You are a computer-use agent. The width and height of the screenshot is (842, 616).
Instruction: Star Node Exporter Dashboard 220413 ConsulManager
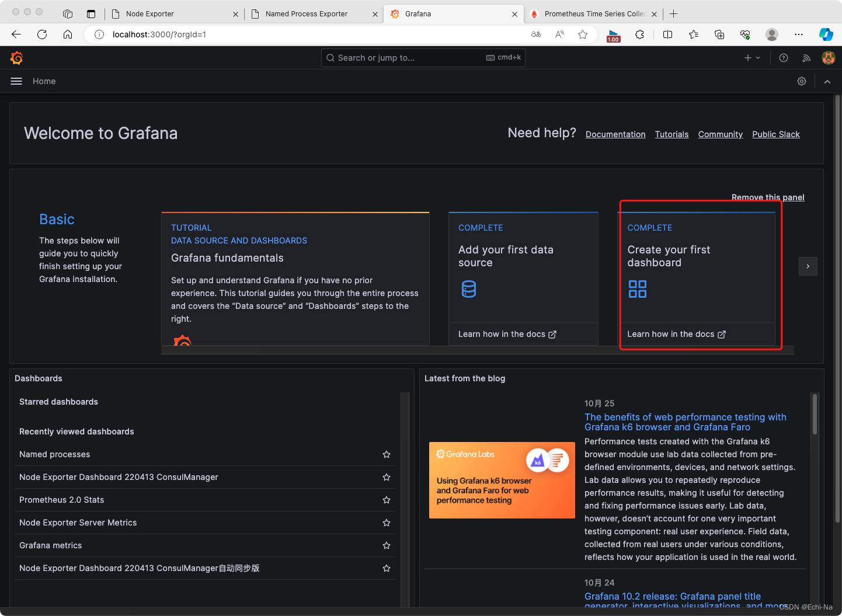[387, 477]
